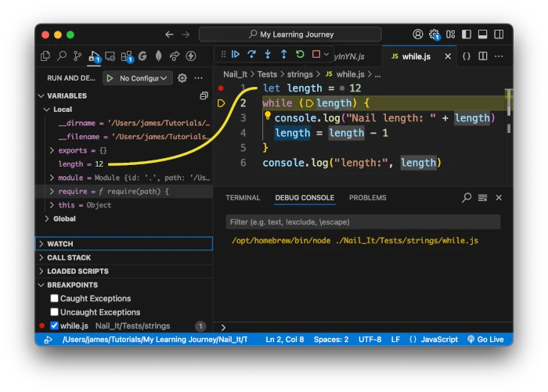Open the Live Share arrow icon
Image resolution: width=548 pixels, height=392 pixels.
click(175, 56)
